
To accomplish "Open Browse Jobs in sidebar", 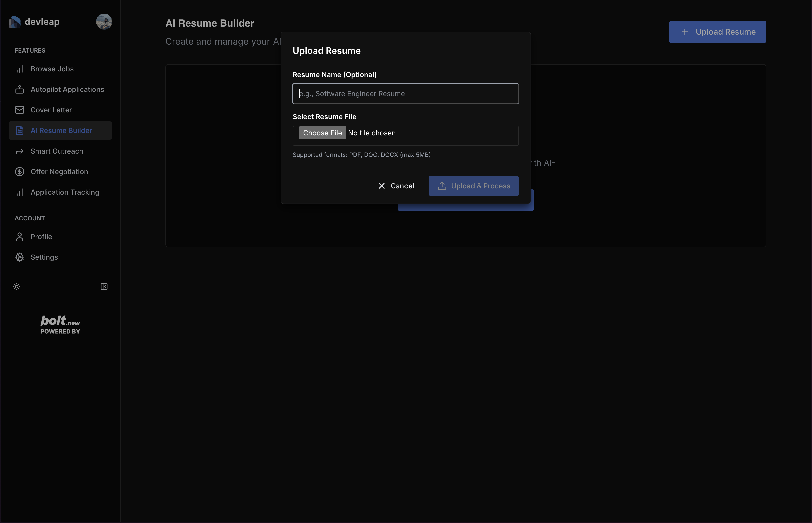I will [x=52, y=69].
